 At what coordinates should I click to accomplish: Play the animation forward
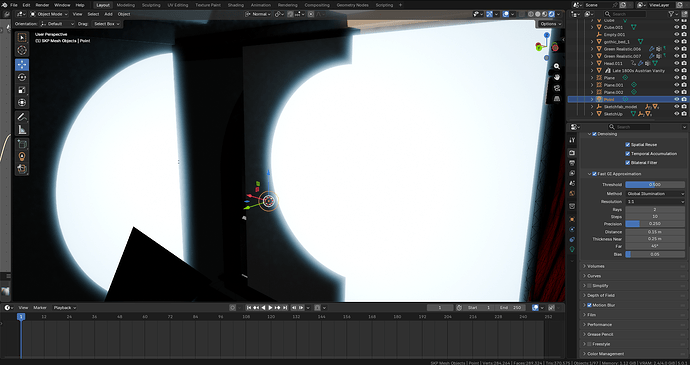[x=270, y=308]
